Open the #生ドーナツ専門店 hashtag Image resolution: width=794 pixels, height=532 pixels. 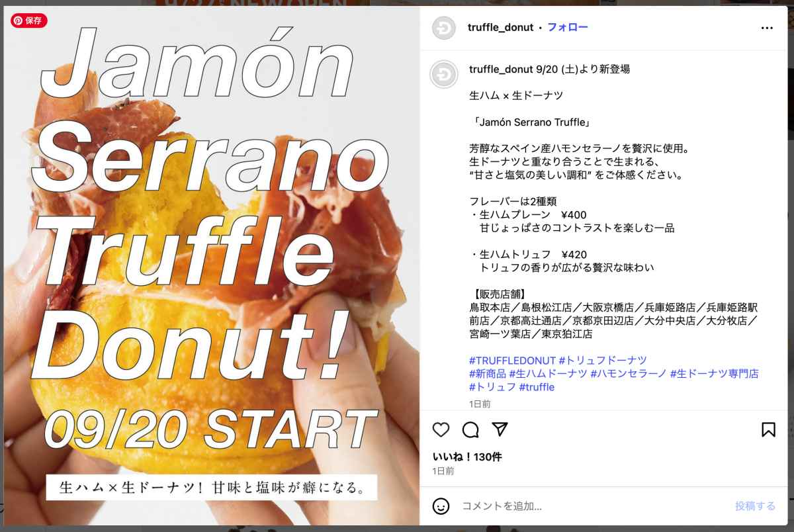[715, 374]
